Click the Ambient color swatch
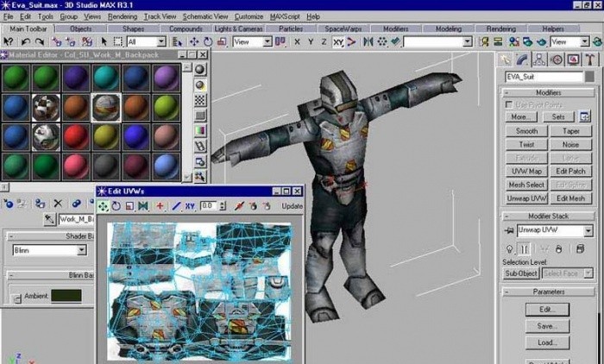The height and width of the screenshot is (364, 604). 66,296
